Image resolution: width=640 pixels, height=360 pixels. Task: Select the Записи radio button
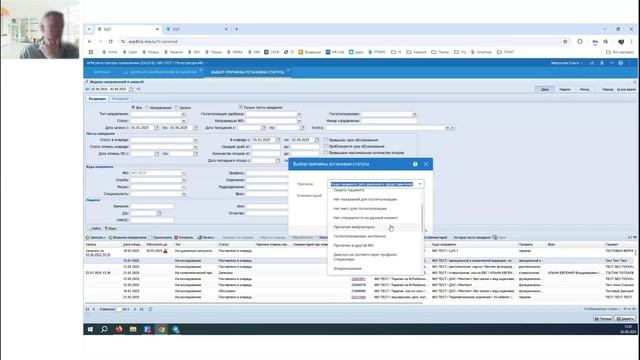[x=177, y=107]
